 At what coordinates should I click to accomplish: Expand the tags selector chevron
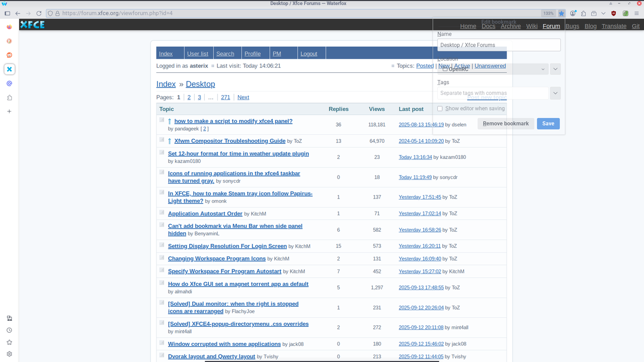555,93
